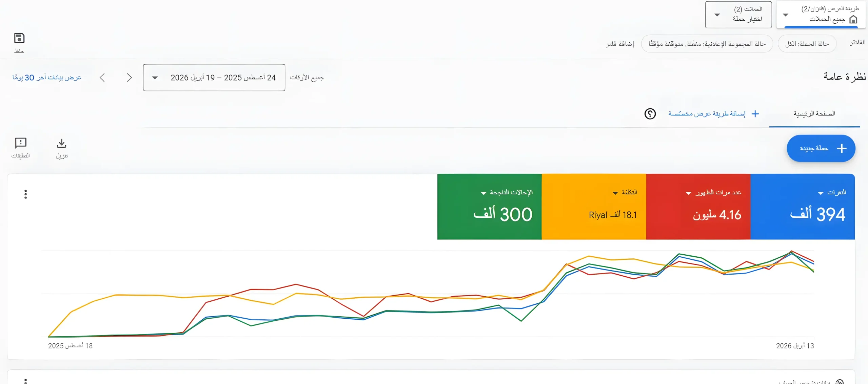
Task: Click the download (تنزيل) icon
Action: click(x=61, y=144)
